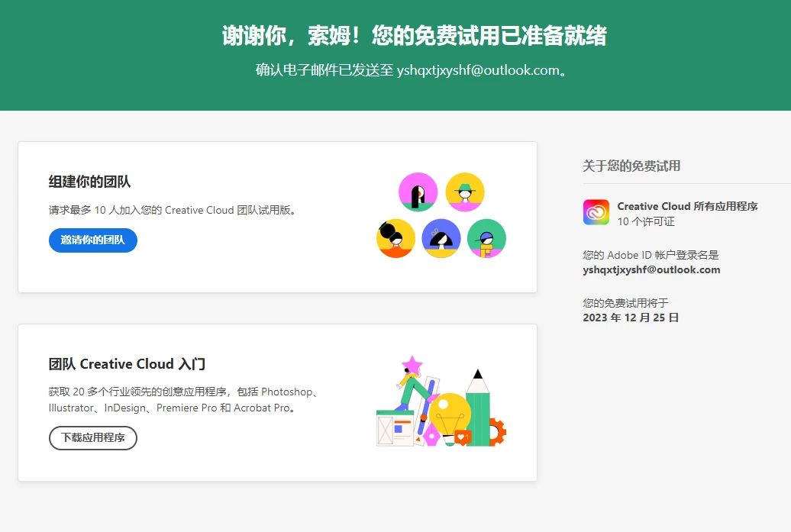Screen dimensions: 791x532
Task: Click the pink avatar with black-haired person
Action: tap(418, 192)
